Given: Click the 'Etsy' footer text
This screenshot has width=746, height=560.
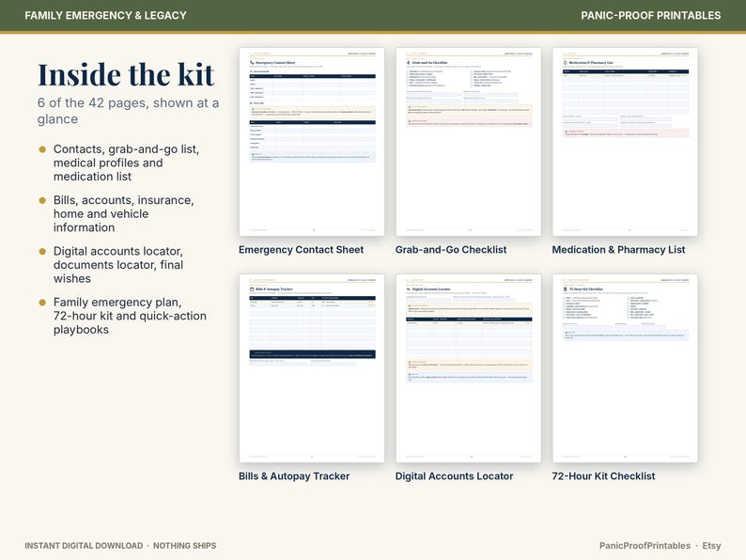Looking at the screenshot, I should pyautogui.click(x=711, y=546).
